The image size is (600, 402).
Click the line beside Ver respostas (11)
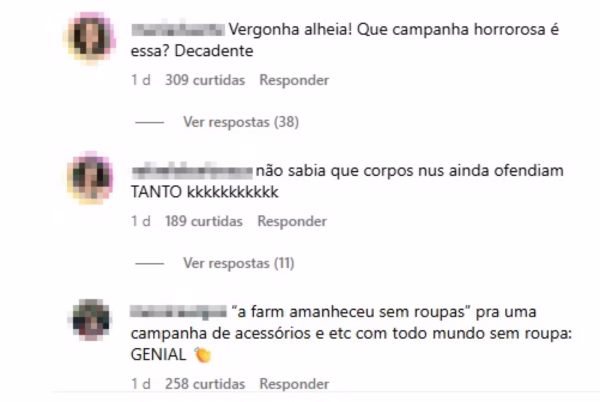(150, 264)
